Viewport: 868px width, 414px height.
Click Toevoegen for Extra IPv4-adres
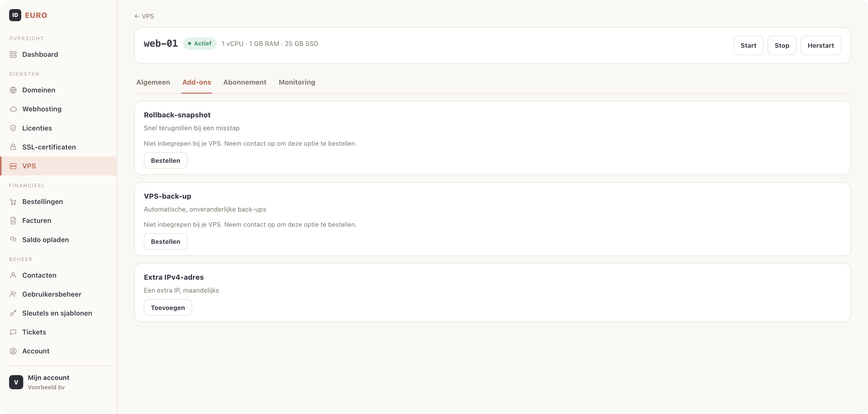168,307
